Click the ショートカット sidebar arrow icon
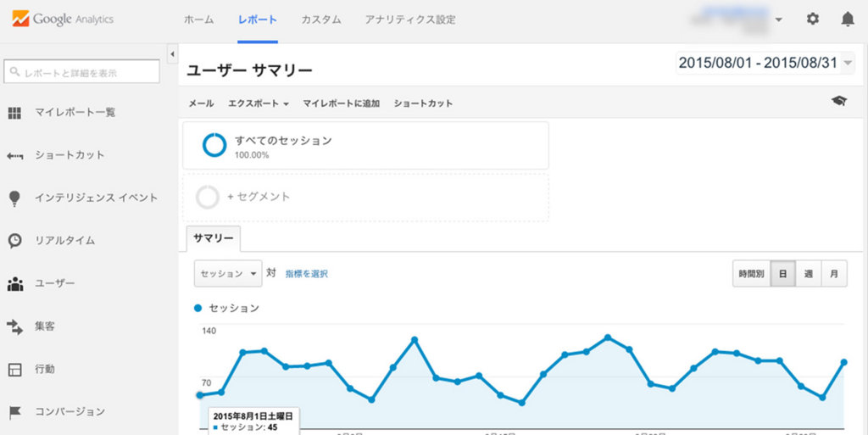This screenshot has height=435, width=868. pyautogui.click(x=15, y=155)
